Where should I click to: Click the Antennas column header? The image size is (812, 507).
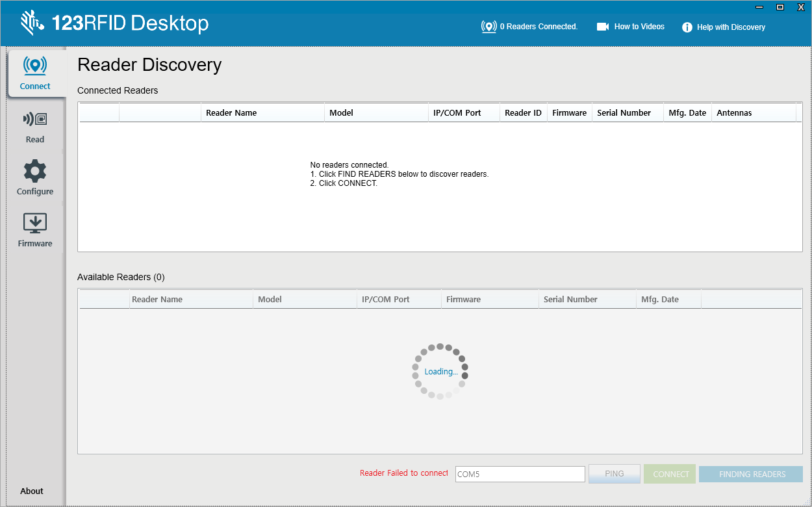[734, 112]
